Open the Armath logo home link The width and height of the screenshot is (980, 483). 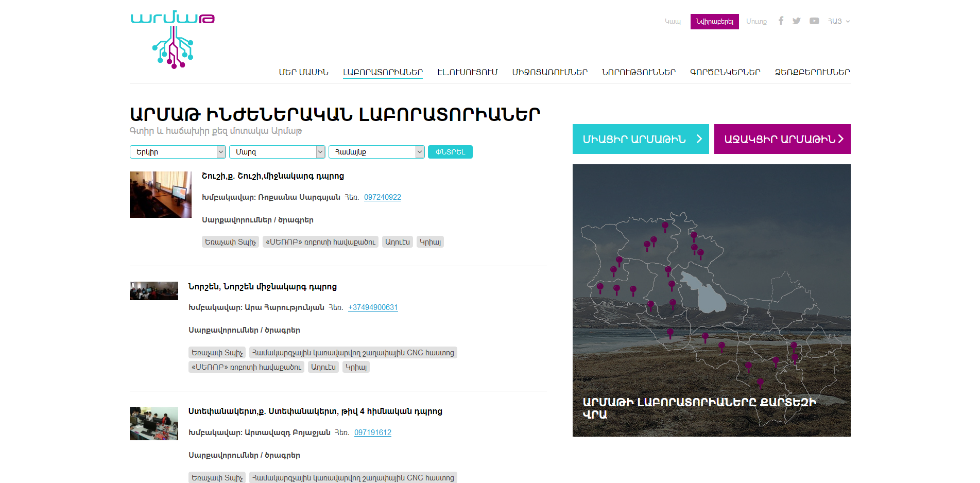click(x=173, y=39)
